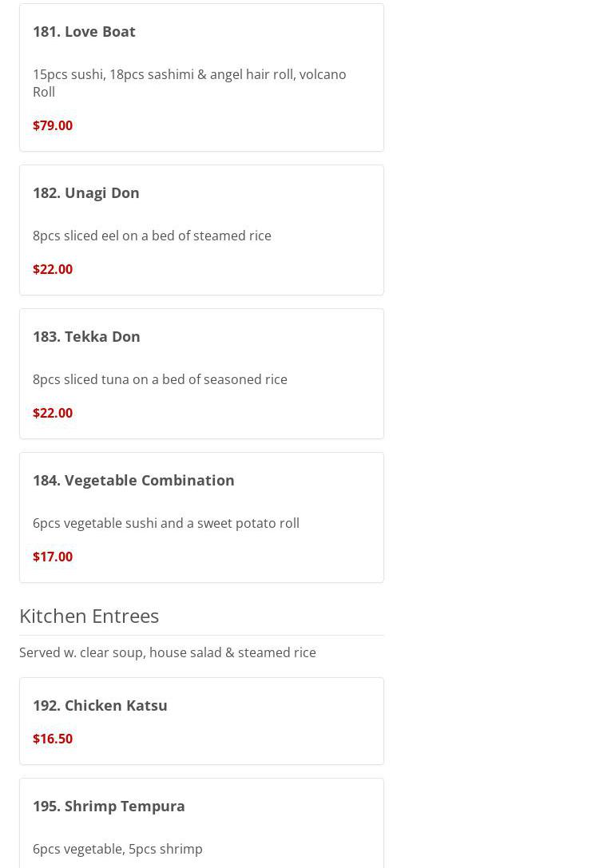Select the Tekka Don $22.00 price

53,413
